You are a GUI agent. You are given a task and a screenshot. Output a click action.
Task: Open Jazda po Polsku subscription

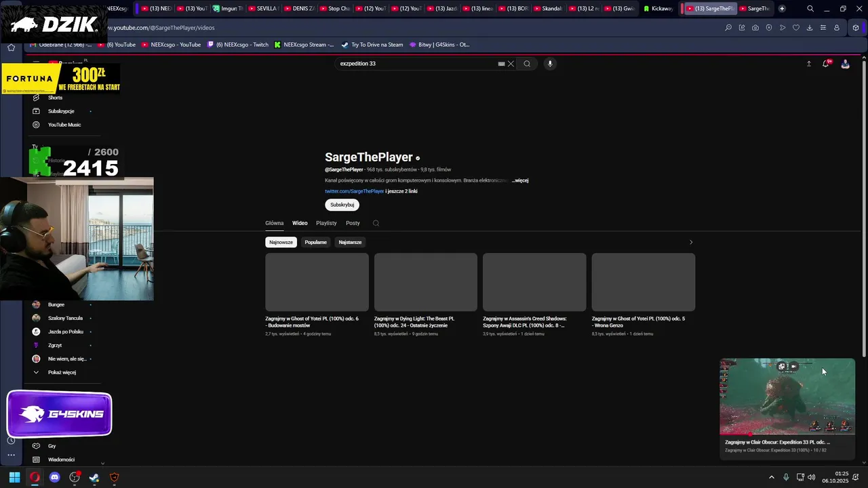pos(65,331)
